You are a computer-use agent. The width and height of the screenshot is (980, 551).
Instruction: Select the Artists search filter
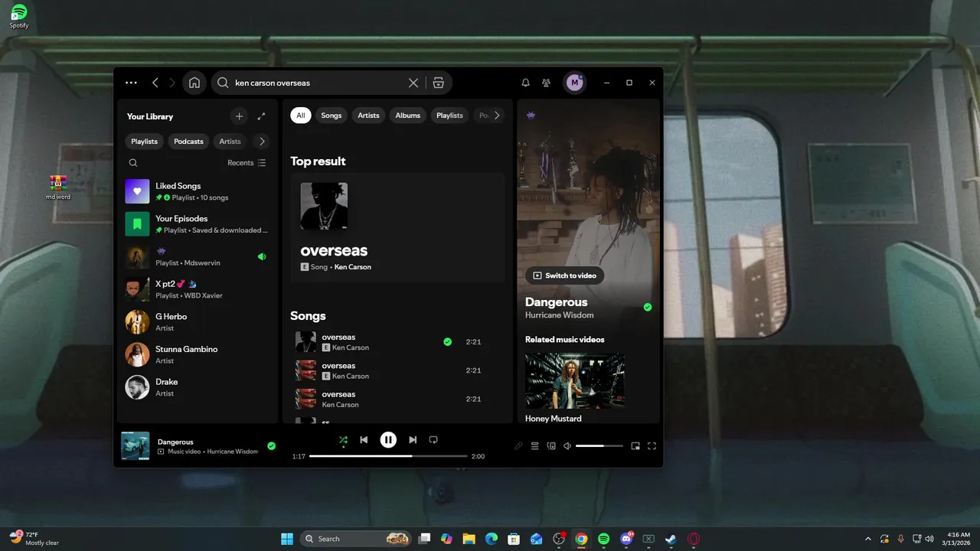[368, 116]
